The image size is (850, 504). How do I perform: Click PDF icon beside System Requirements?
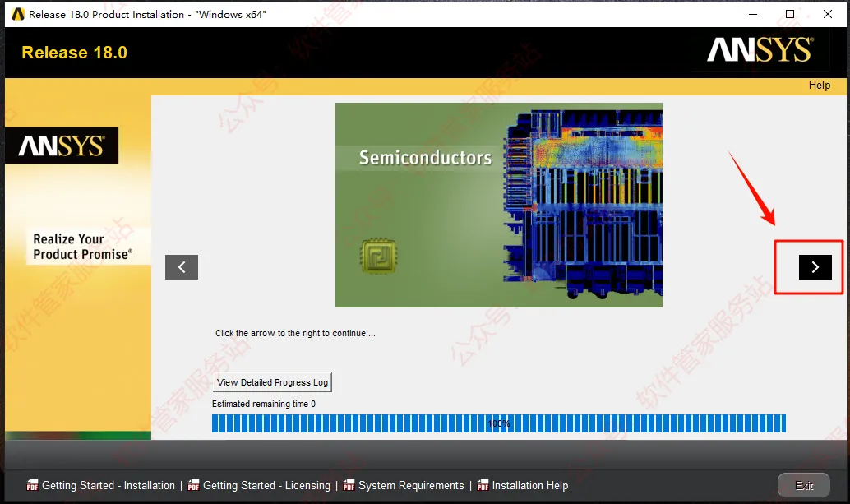click(349, 485)
